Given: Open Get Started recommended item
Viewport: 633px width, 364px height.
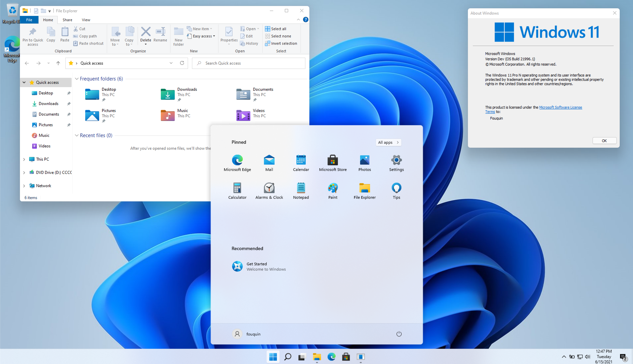Looking at the screenshot, I should pyautogui.click(x=259, y=266).
